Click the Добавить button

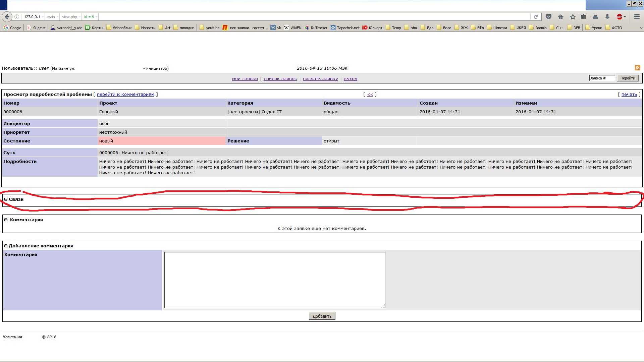click(322, 316)
